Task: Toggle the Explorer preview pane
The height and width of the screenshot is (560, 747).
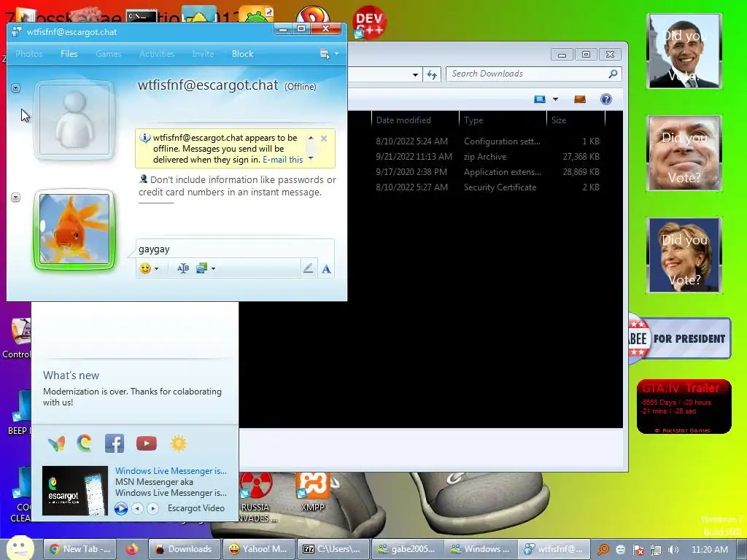Action: coord(580,99)
